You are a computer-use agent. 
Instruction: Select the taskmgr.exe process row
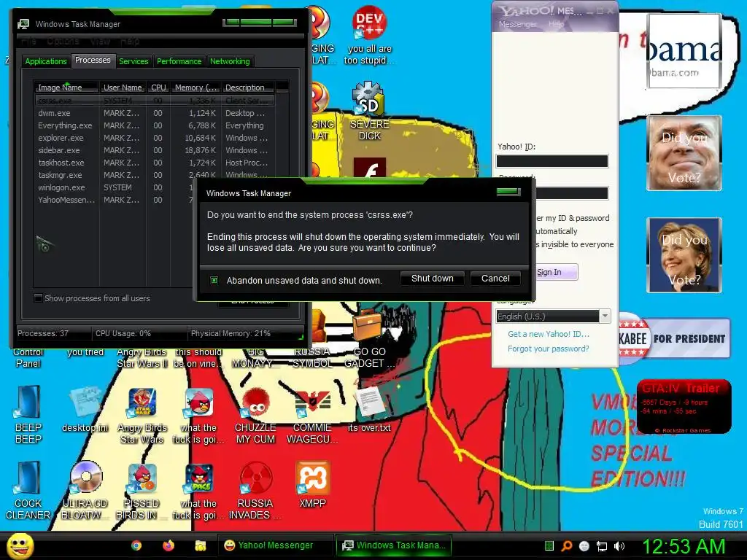click(155, 175)
